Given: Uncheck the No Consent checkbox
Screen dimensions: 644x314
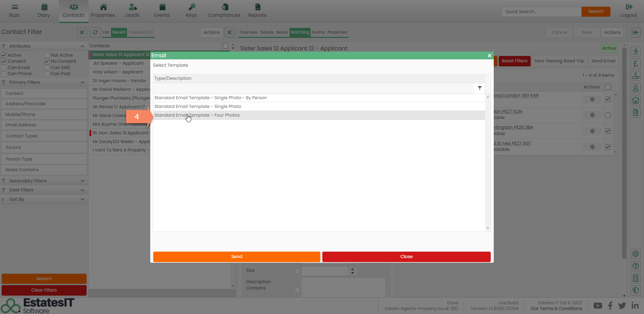Looking at the screenshot, I should click(47, 62).
